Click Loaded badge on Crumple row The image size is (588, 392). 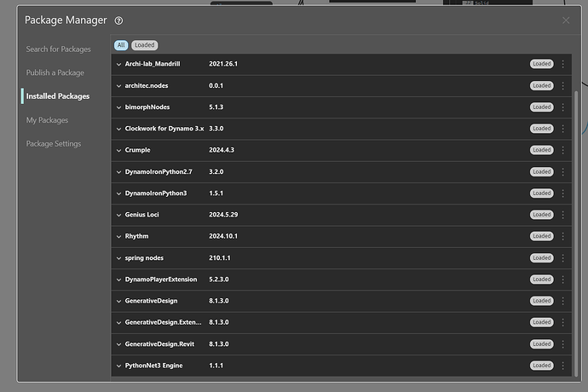[541, 150]
